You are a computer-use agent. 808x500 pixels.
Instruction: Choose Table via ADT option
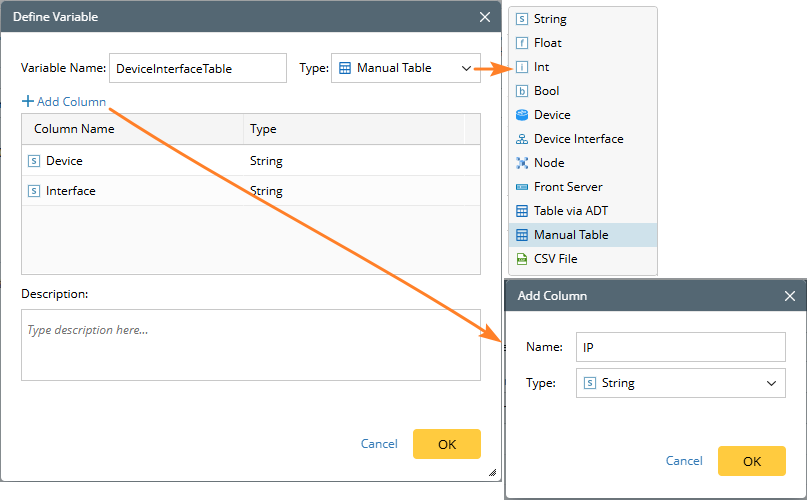point(570,211)
